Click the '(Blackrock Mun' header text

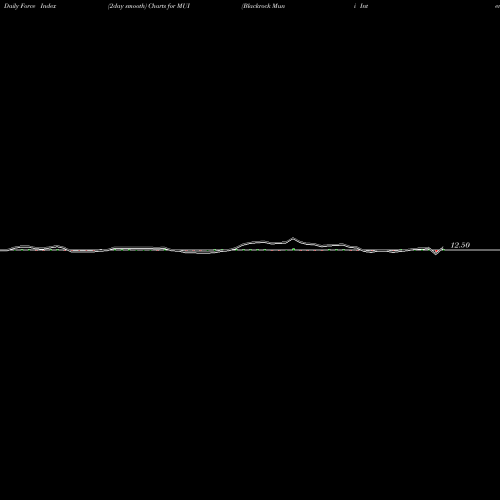[x=263, y=6]
